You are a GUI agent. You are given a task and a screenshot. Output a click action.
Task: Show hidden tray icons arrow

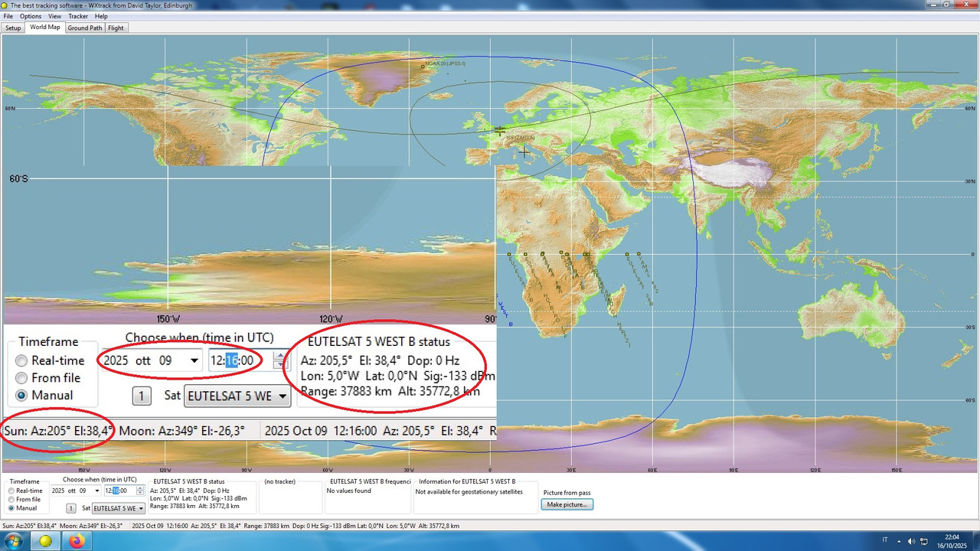pos(899,542)
